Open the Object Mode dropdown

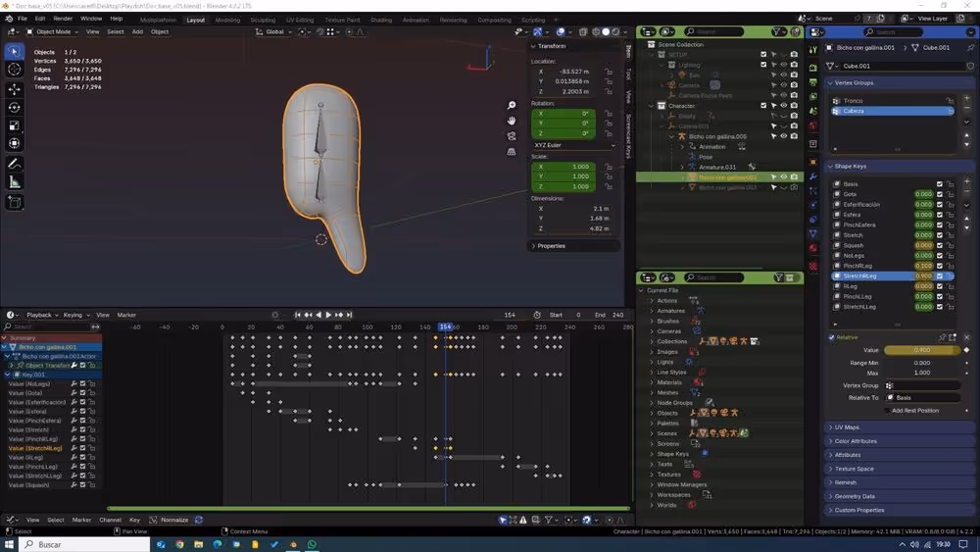click(x=53, y=32)
